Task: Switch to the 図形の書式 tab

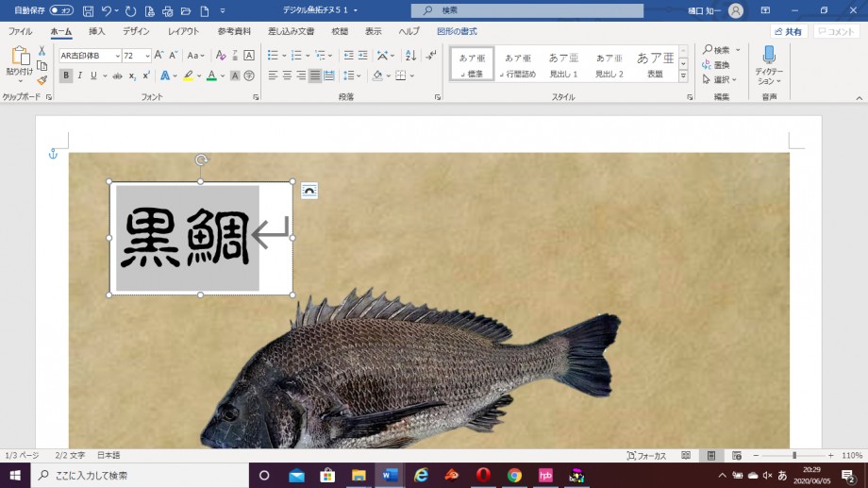Action: click(x=457, y=31)
